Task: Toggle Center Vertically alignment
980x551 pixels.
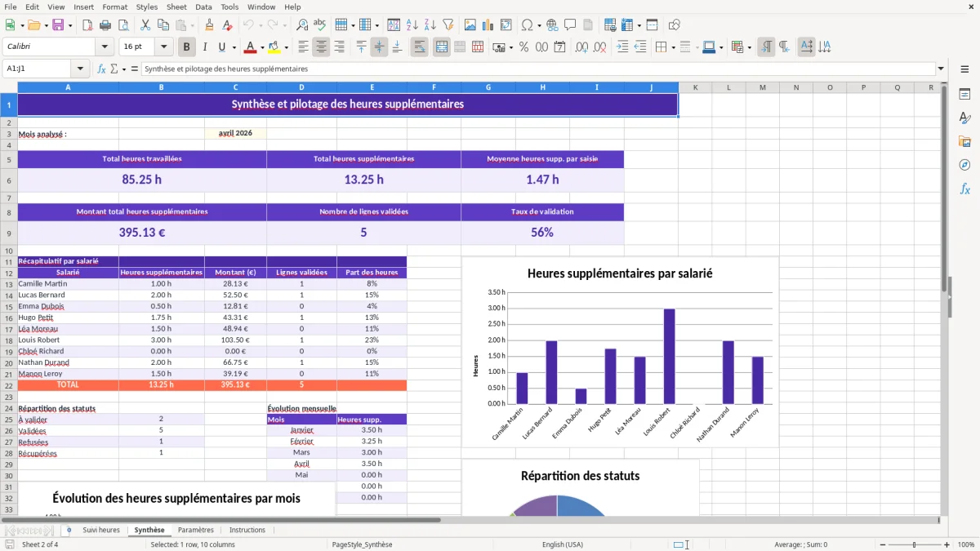Action: click(x=379, y=47)
